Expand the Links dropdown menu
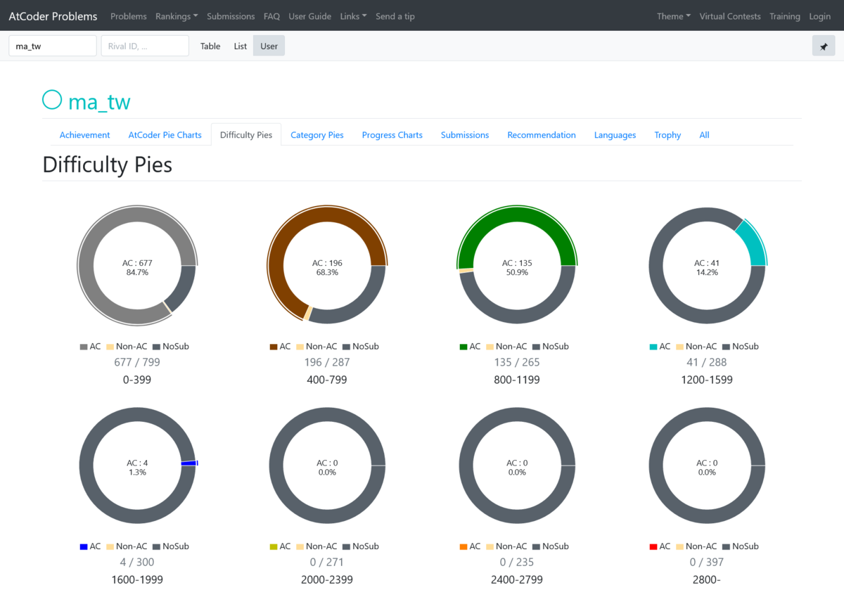The height and width of the screenshot is (616, 844). [x=353, y=16]
